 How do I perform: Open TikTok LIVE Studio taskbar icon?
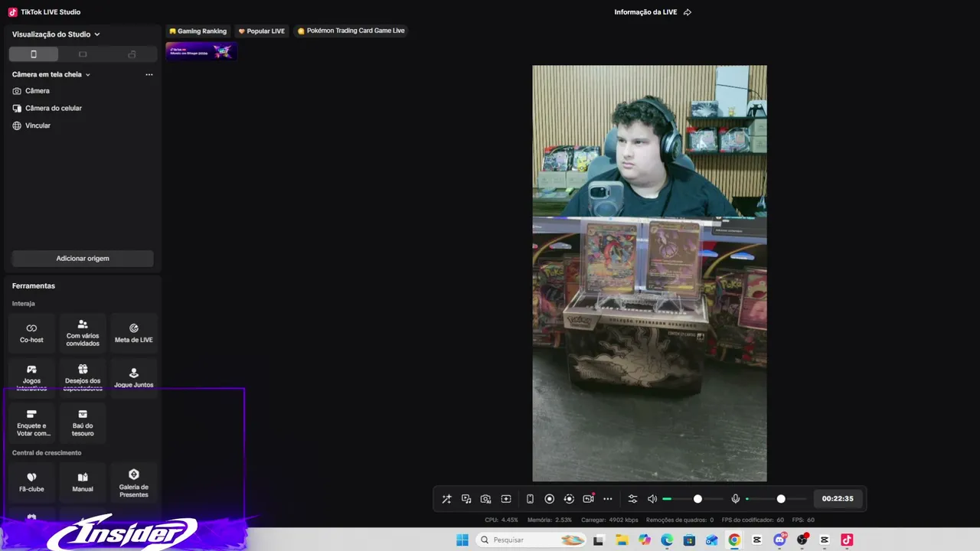(x=847, y=540)
